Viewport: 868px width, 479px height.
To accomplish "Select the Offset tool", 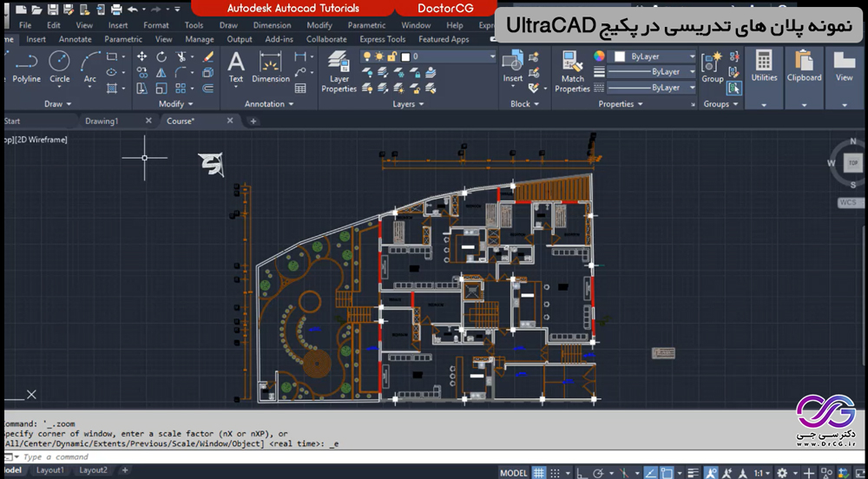I will click(208, 88).
